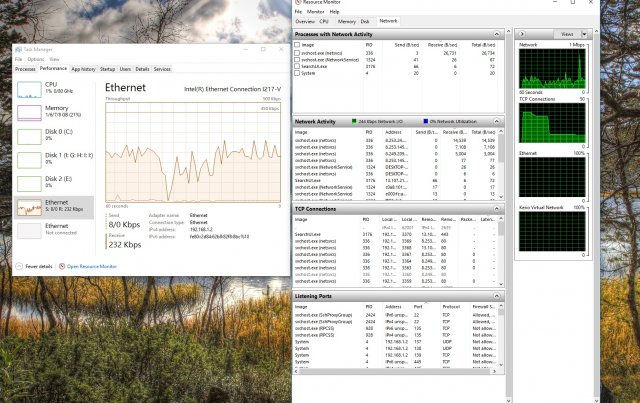Open Disk 1 performance thumbnail
Image resolution: width=640 pixels, height=403 pixels.
point(27,160)
